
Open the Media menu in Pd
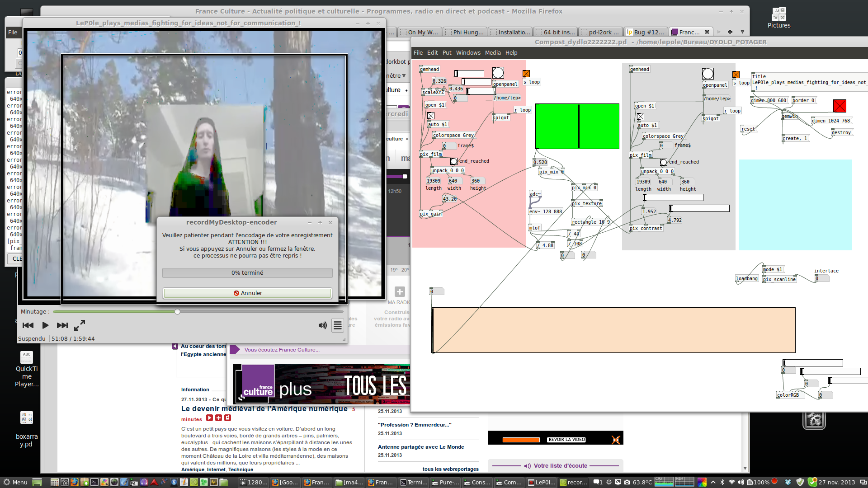(493, 53)
